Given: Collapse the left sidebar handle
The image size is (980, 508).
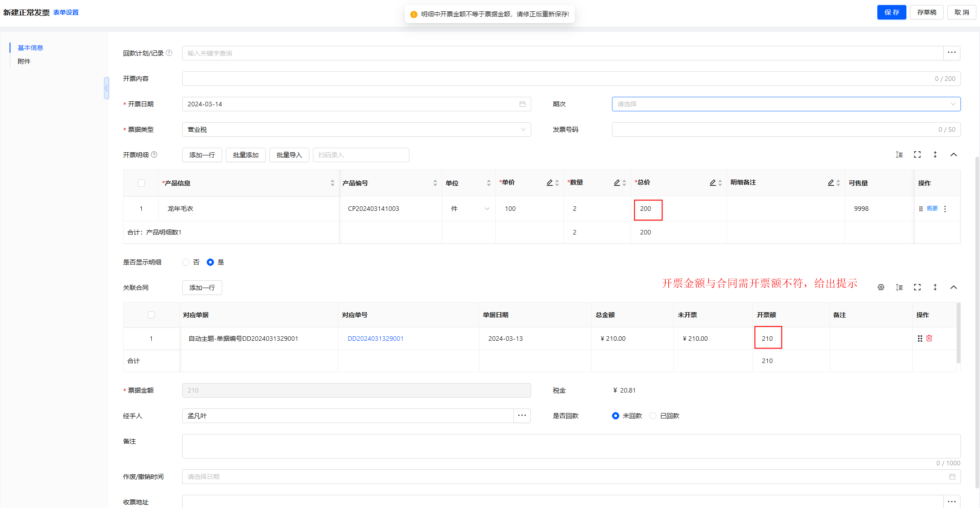Looking at the screenshot, I should pos(106,88).
